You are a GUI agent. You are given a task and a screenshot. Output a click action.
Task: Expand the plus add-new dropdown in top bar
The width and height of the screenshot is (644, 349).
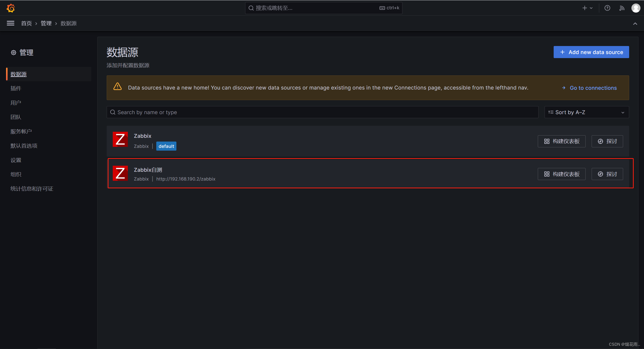588,8
